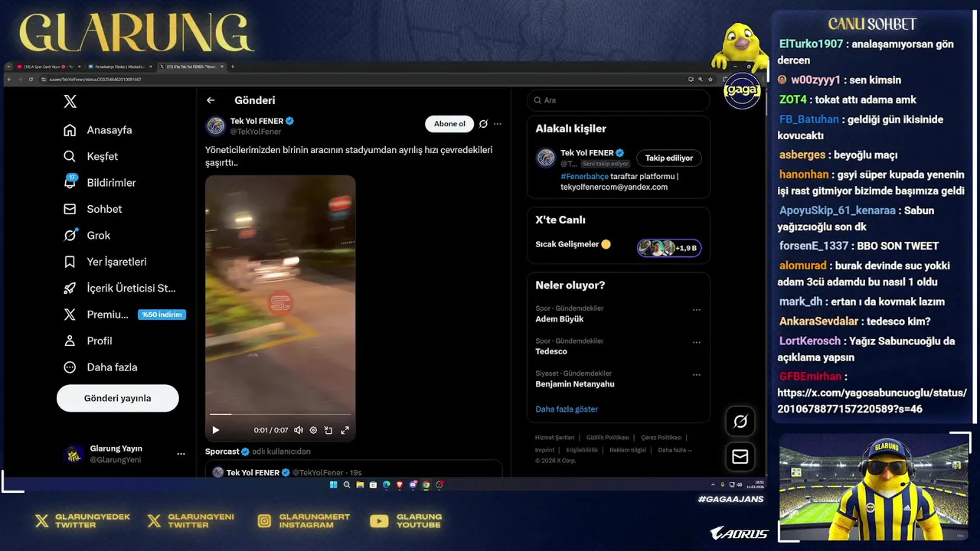Image resolution: width=980 pixels, height=551 pixels.
Task: Open video settings gear icon
Action: point(313,430)
